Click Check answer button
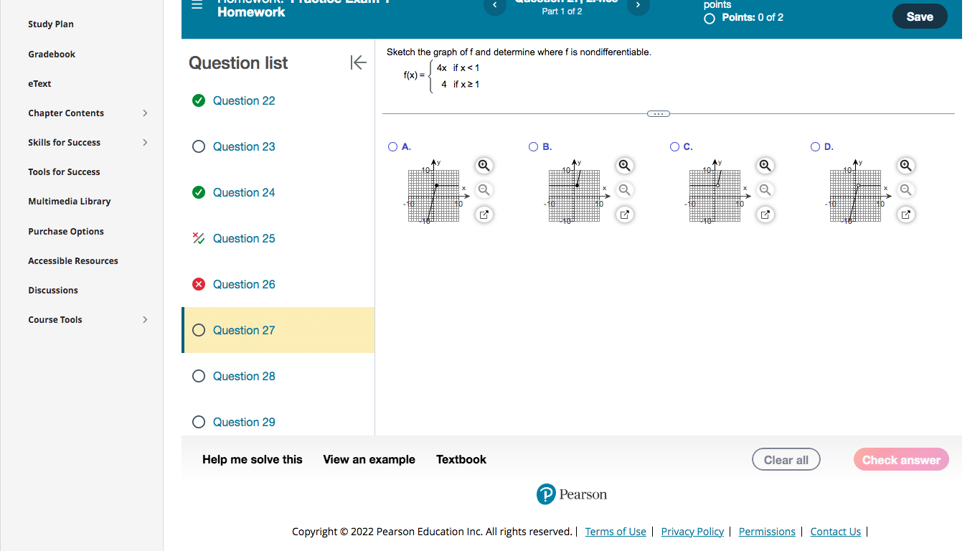The width and height of the screenshot is (980, 551). pyautogui.click(x=901, y=460)
